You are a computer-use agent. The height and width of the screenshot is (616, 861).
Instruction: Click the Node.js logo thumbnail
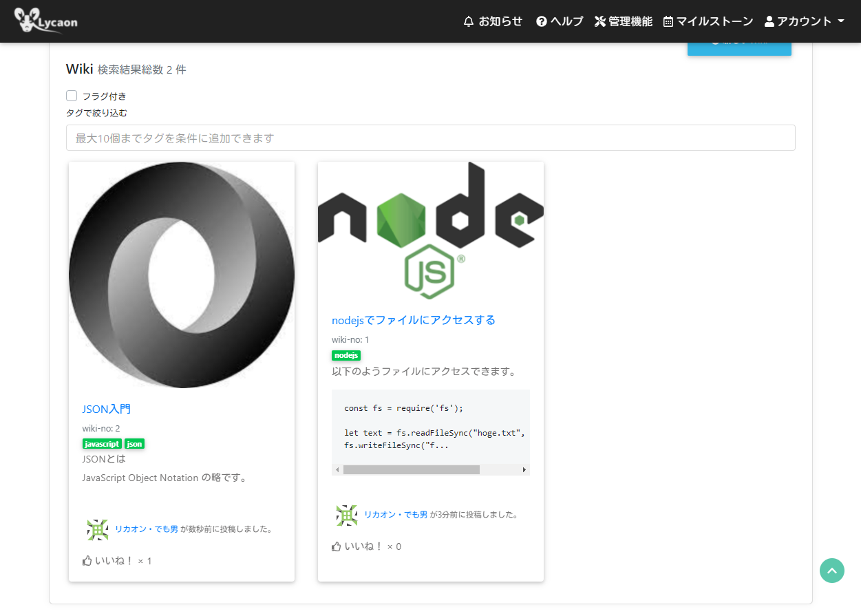point(431,231)
